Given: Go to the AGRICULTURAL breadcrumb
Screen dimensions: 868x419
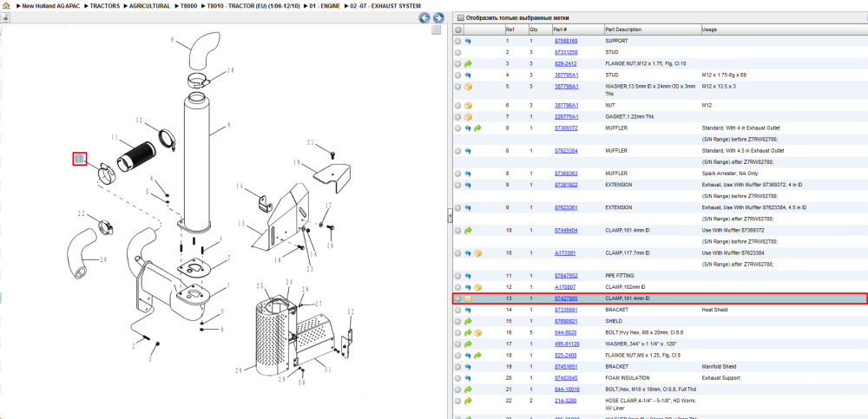Looking at the screenshot, I should coord(149,5).
